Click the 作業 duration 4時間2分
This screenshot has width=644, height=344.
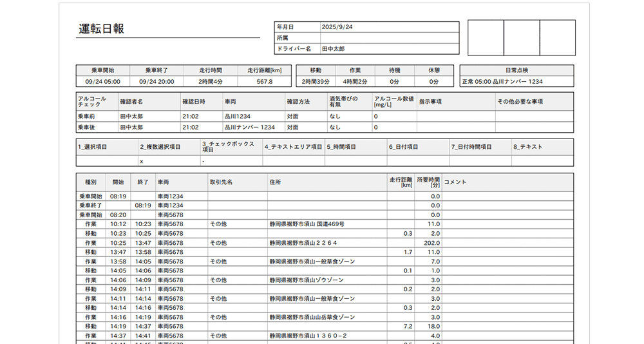point(355,82)
